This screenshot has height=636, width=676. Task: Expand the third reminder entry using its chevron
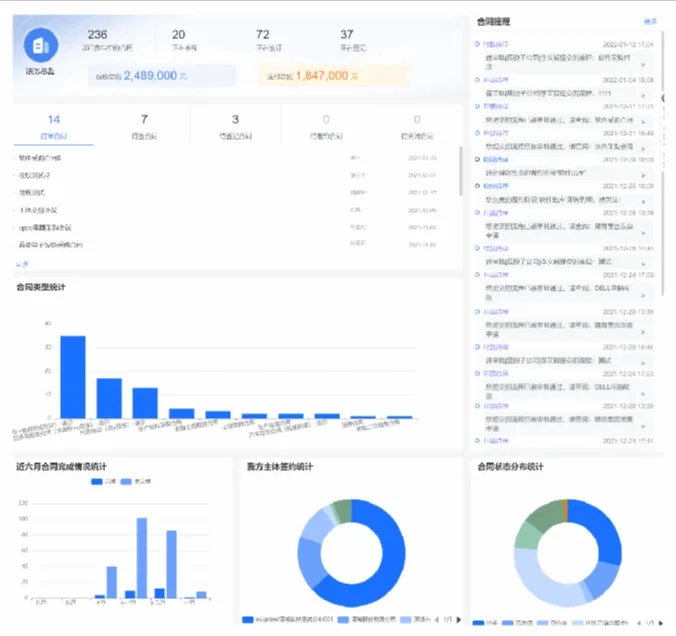pos(642,123)
